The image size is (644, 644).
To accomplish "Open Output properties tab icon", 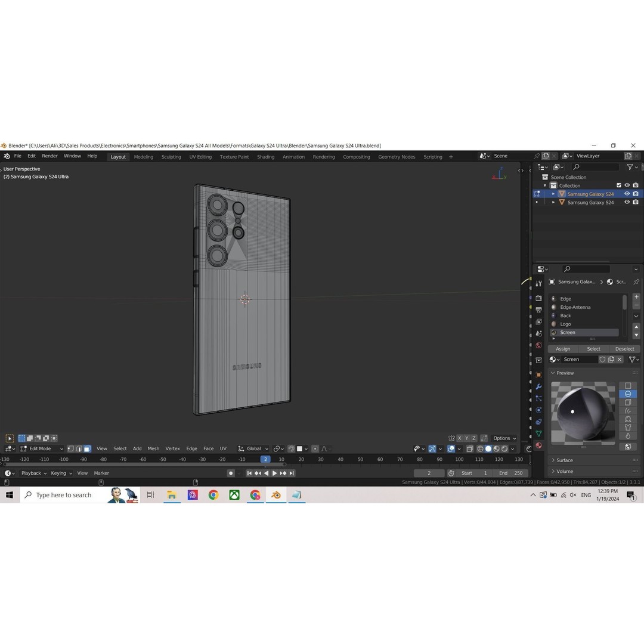I will pos(538,309).
